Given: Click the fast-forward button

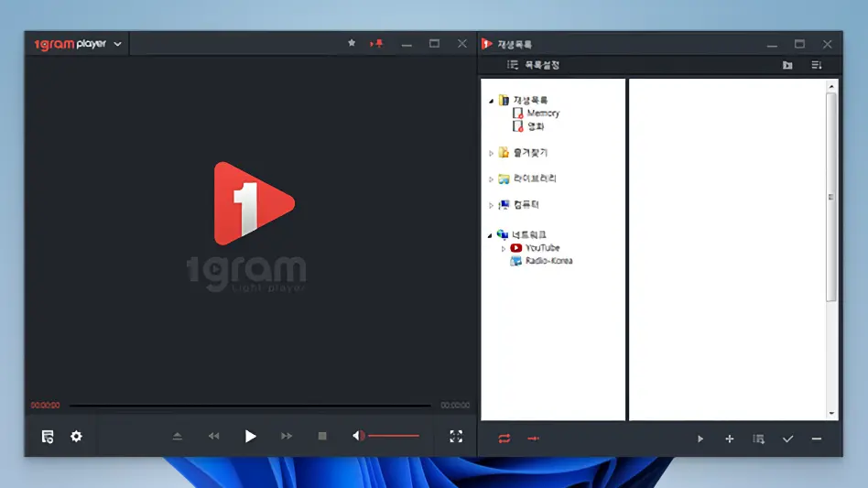Looking at the screenshot, I should click(287, 436).
